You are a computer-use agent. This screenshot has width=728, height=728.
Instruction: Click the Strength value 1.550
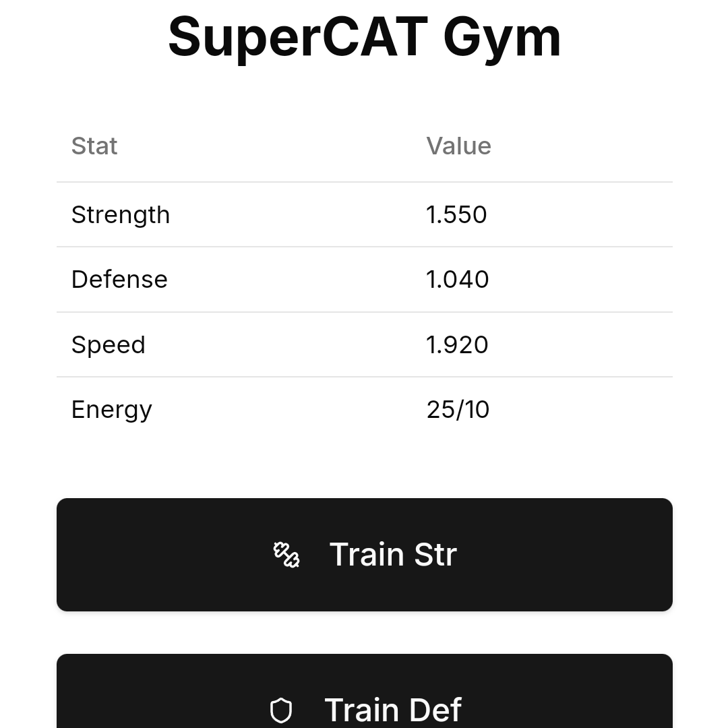pos(456,215)
